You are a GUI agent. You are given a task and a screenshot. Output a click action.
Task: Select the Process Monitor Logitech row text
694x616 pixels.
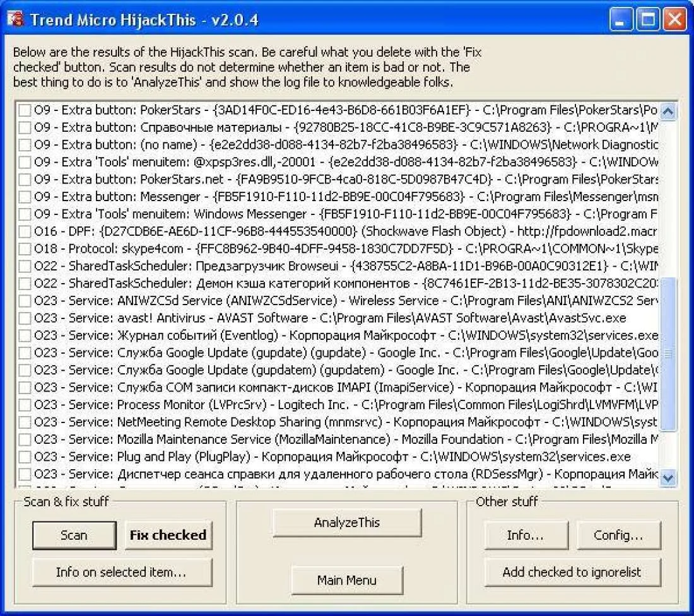click(x=346, y=405)
